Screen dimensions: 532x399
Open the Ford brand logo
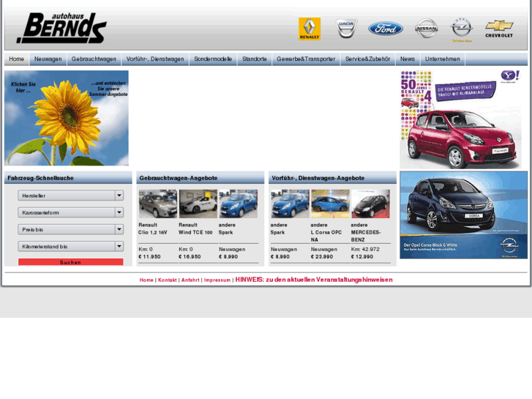pyautogui.click(x=386, y=29)
